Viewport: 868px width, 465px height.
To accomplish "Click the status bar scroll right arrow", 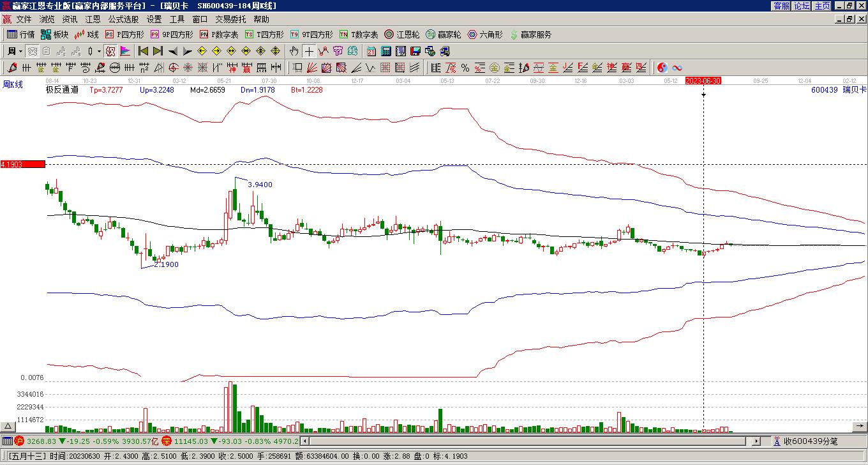I will (756, 441).
